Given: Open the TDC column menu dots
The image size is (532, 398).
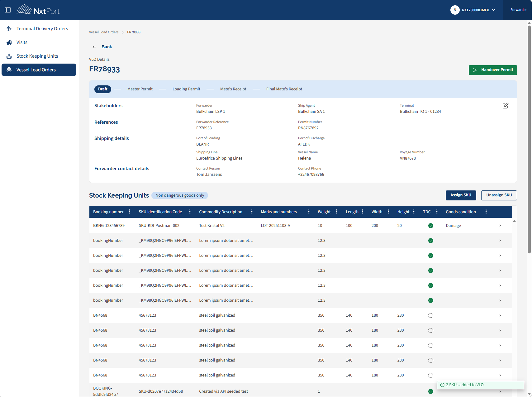Looking at the screenshot, I should (x=437, y=212).
